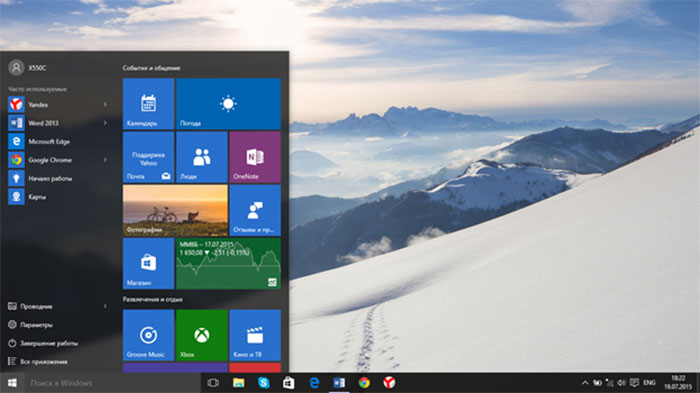Viewport: 700px width, 393px height.
Task: Click the group header 'События и общение'
Action: tap(151, 68)
